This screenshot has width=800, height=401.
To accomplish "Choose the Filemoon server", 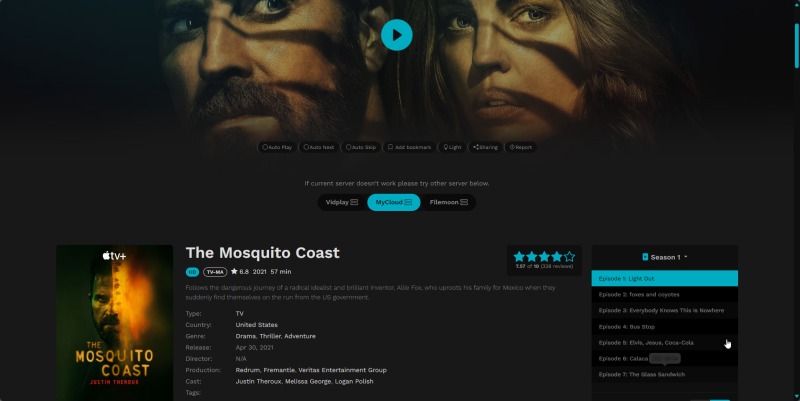I will [x=448, y=203].
